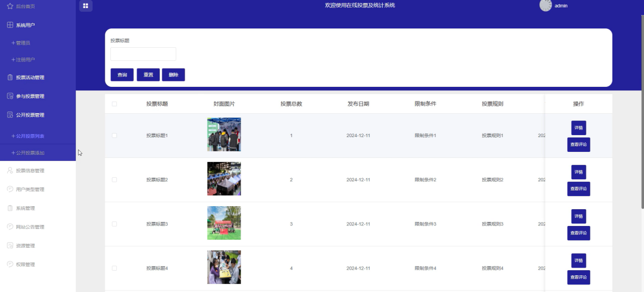
Task: Click the 投票规则2 cell
Action: coord(493,180)
